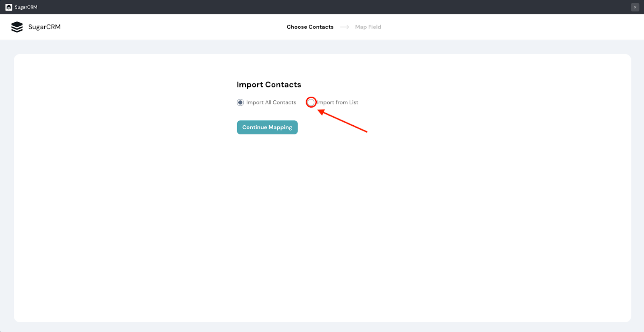This screenshot has width=644, height=332.
Task: Click the small SugarCRM icon in title bar
Action: click(9, 7)
